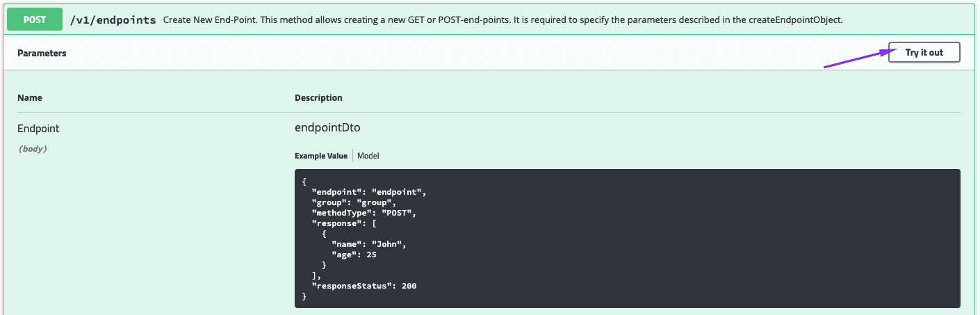Click the Try it out button
This screenshot has width=980, height=315.
(x=924, y=53)
